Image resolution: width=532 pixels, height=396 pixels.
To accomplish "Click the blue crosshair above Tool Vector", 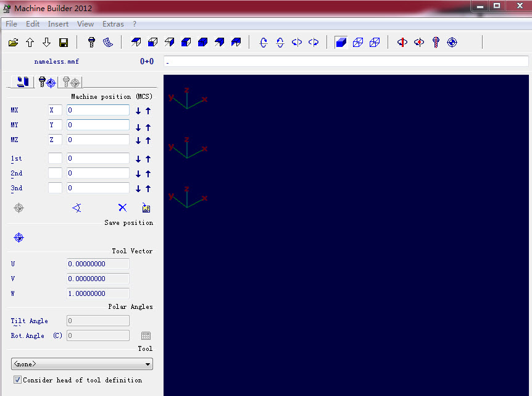I will click(x=19, y=237).
